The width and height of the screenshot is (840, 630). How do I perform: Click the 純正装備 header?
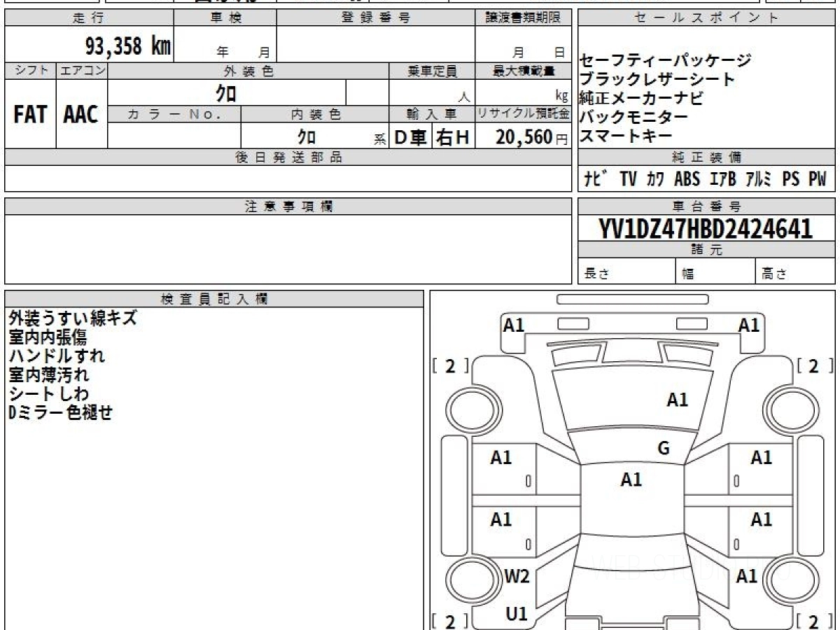(x=706, y=157)
